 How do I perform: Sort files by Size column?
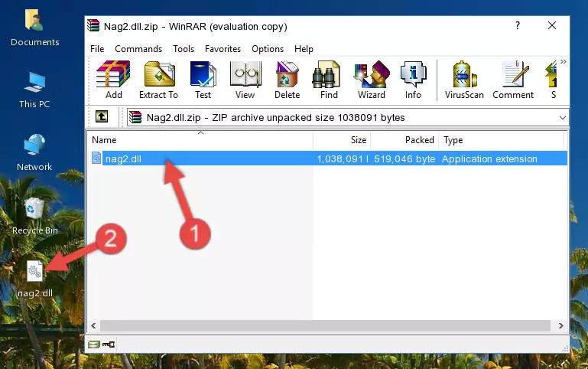342,140
